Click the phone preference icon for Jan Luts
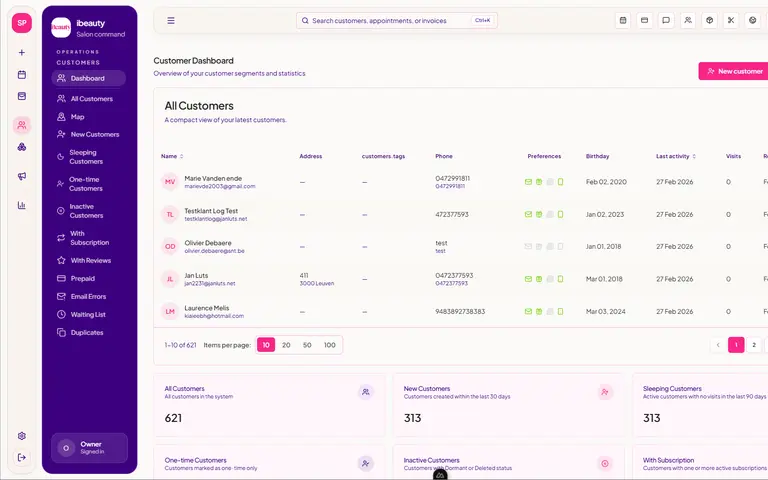768x480 pixels. pyautogui.click(x=560, y=279)
